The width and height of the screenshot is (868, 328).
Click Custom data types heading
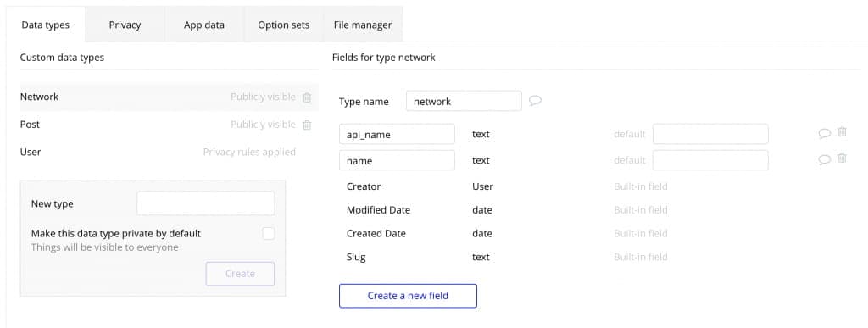pos(62,58)
